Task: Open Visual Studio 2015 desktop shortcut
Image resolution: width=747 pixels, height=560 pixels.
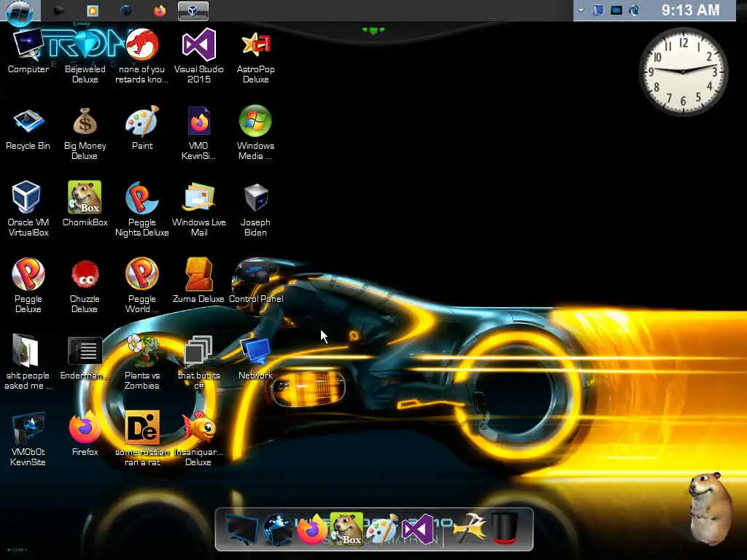Action: coord(198,56)
